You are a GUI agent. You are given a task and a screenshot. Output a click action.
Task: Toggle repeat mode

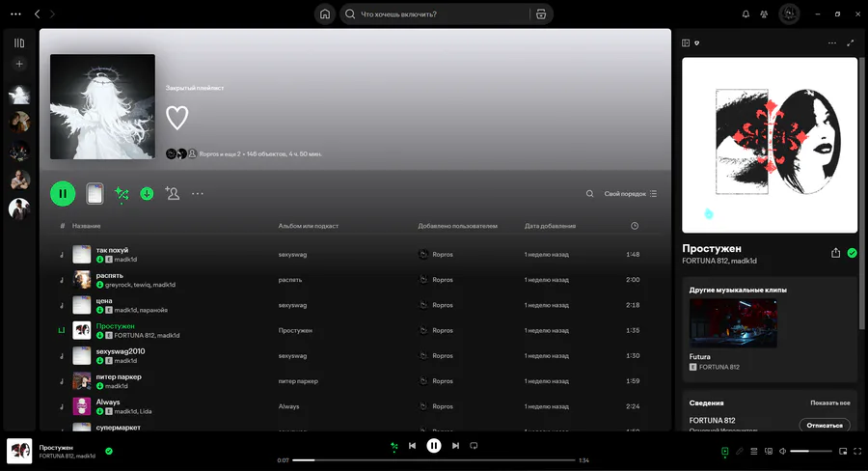pos(474,446)
